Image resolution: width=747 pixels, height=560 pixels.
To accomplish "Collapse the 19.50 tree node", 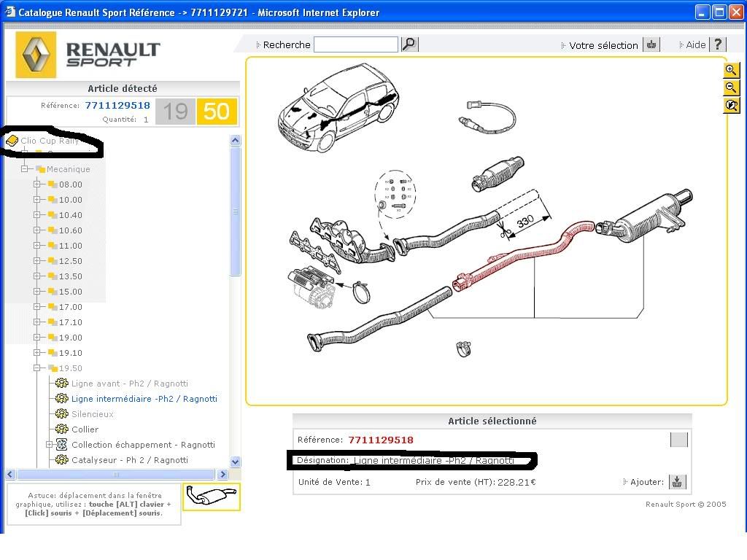I will tap(36, 368).
